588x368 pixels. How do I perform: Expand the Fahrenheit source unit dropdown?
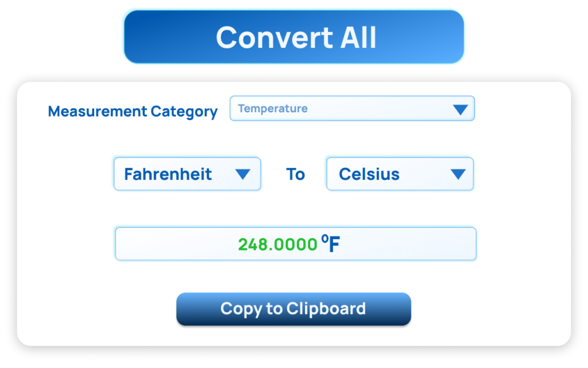coord(187,174)
